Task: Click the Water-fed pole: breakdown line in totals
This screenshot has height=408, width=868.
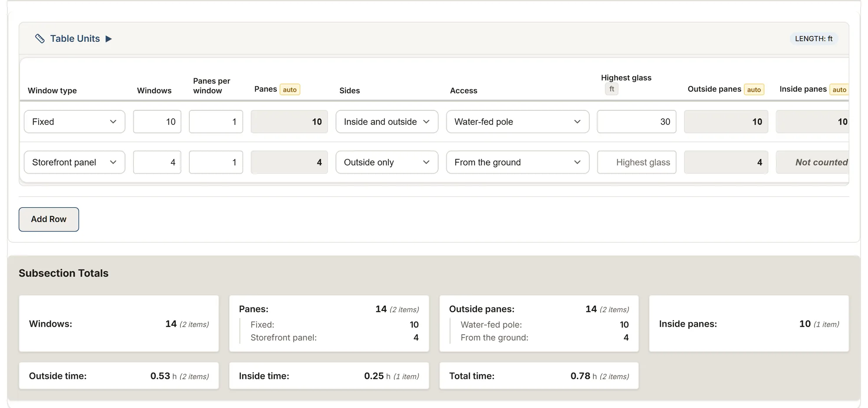Action: [545, 325]
